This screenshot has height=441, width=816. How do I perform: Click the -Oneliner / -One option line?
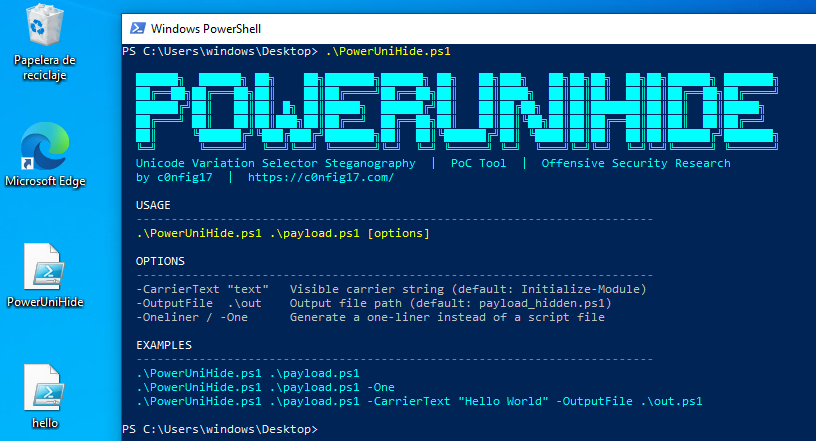(369, 317)
